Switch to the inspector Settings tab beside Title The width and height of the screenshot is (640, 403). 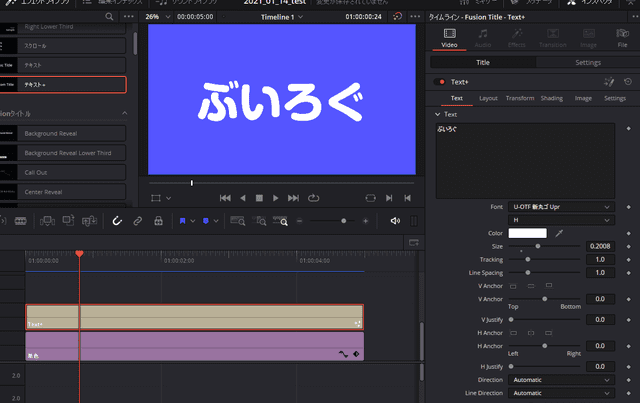pyautogui.click(x=588, y=62)
